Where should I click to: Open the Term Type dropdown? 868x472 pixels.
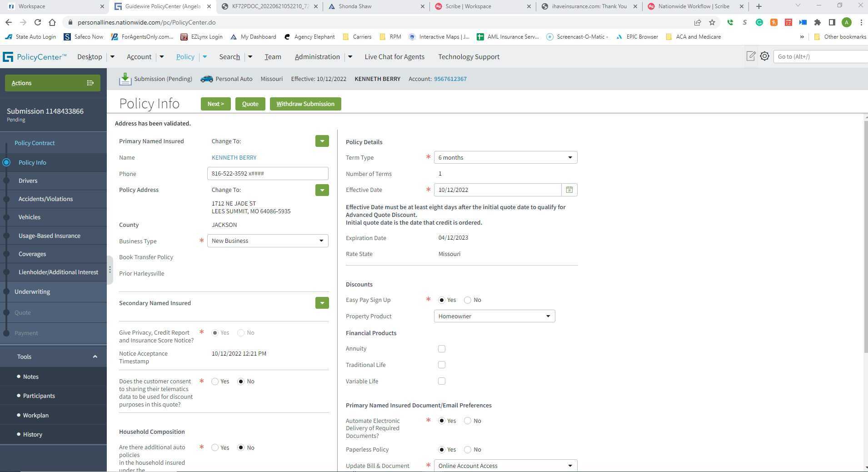[505, 157]
